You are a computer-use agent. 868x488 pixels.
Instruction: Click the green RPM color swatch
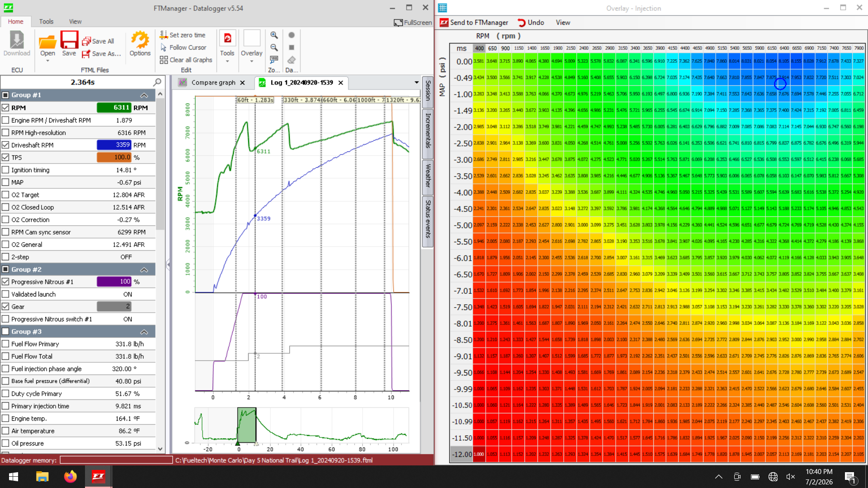pos(114,108)
